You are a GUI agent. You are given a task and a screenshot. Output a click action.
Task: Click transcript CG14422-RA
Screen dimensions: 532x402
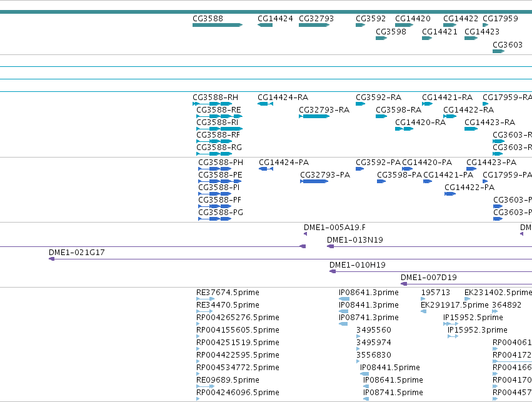click(468, 110)
